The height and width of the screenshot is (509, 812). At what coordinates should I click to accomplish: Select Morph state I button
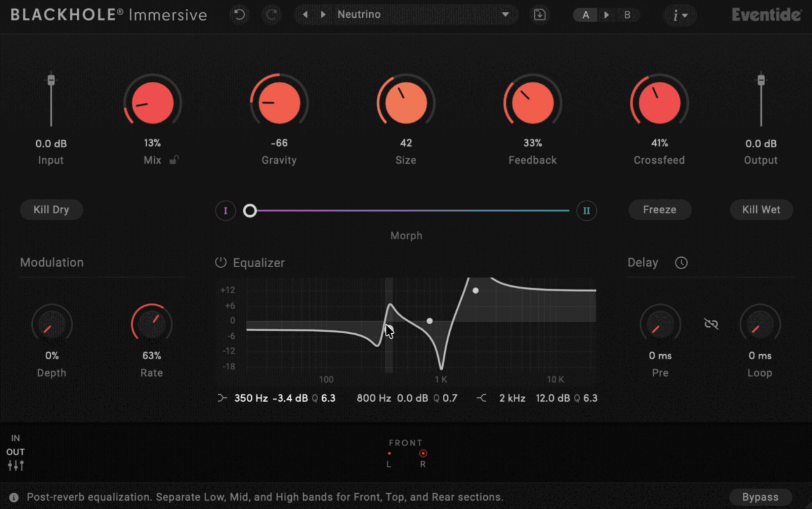click(225, 211)
